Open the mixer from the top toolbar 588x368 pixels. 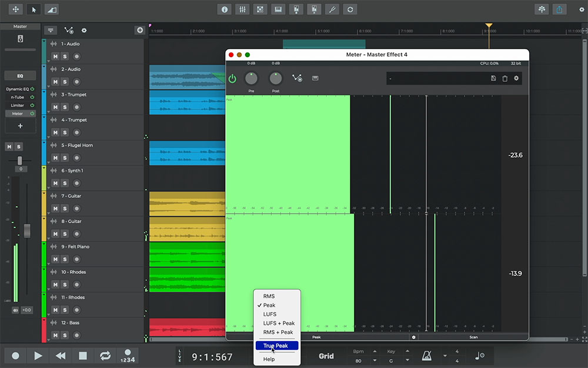pyautogui.click(x=242, y=9)
